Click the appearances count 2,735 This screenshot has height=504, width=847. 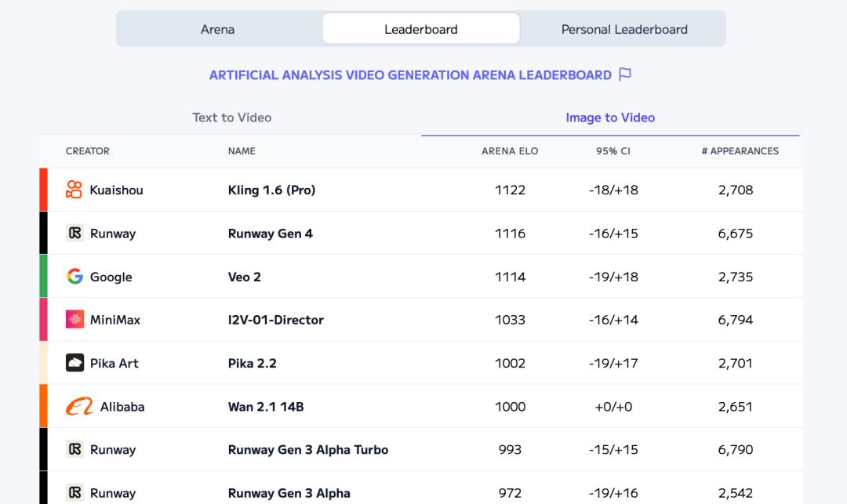(x=735, y=277)
